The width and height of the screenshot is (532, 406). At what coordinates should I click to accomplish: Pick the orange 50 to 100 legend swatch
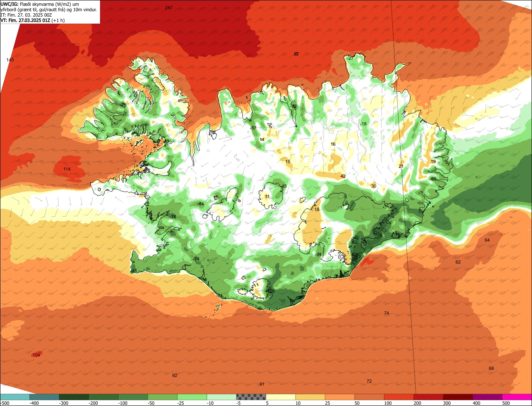pyautogui.click(x=369, y=397)
